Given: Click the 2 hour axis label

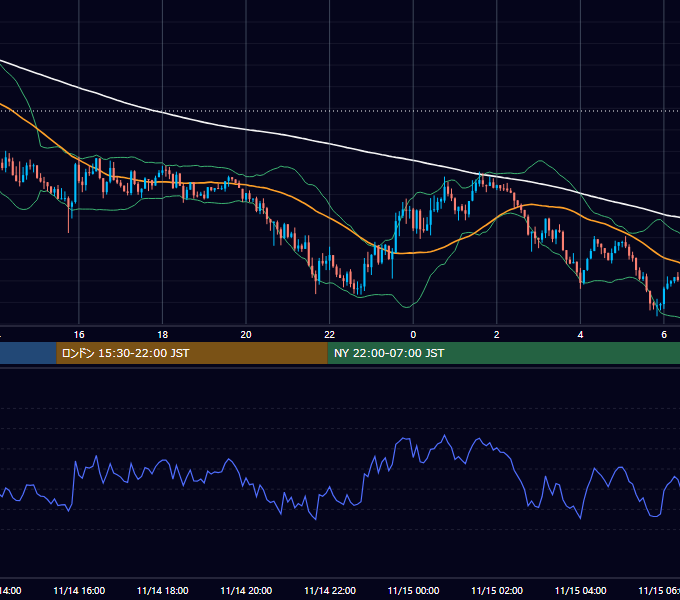Looking at the screenshot, I should pos(497,335).
